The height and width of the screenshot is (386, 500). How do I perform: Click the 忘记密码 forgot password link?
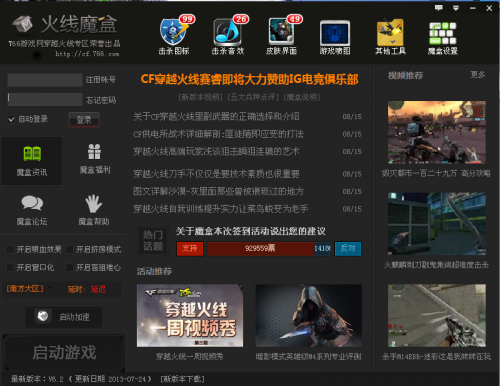pos(101,100)
